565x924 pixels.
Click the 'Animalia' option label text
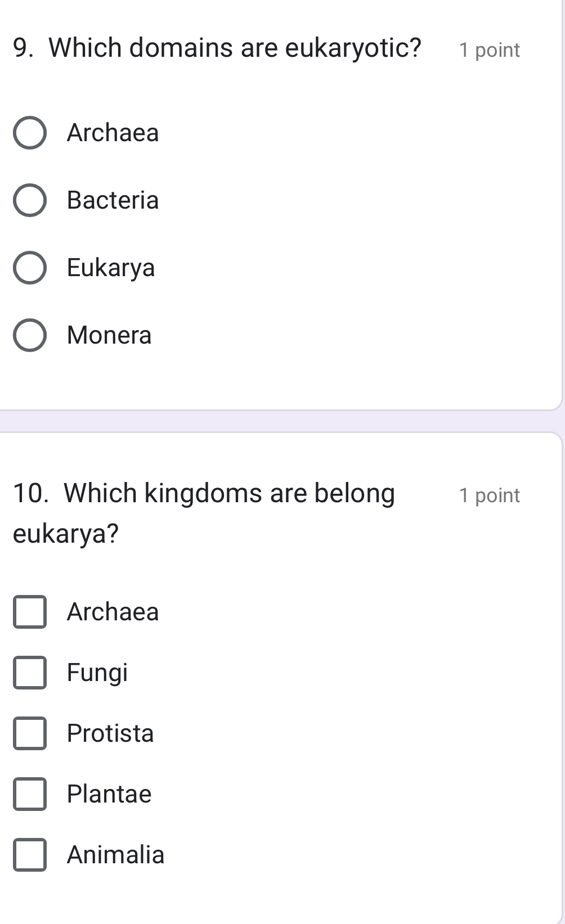coord(115,855)
